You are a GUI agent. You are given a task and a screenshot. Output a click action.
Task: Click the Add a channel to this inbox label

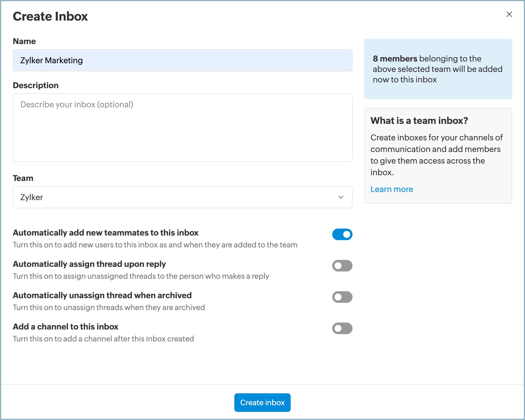[x=66, y=327]
